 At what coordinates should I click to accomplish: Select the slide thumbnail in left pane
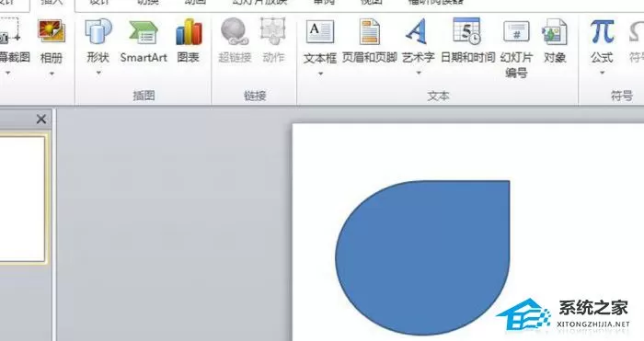pos(22,199)
